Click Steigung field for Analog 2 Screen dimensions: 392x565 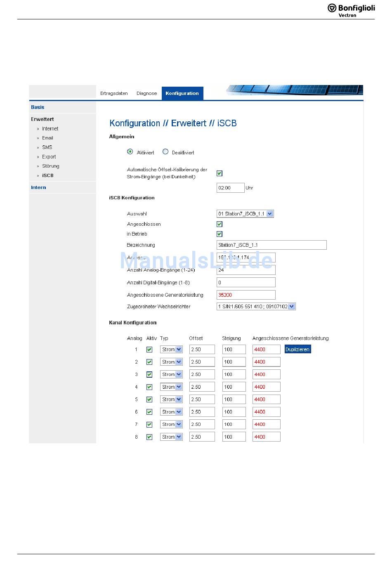[234, 362]
